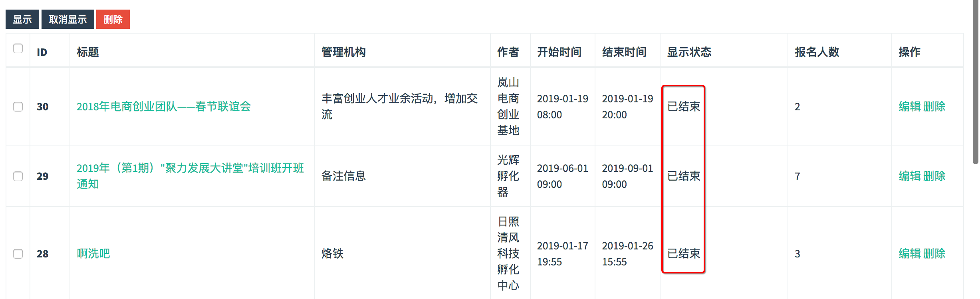980x299 pixels.
Task: Click the 报名人数 column header
Action: [817, 52]
